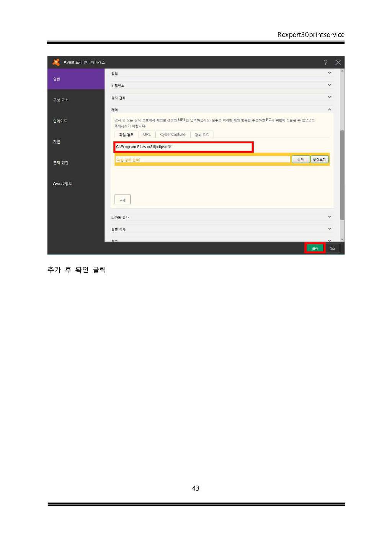Click the 비밀번호 section title
392x555 pixels.
tap(118, 86)
